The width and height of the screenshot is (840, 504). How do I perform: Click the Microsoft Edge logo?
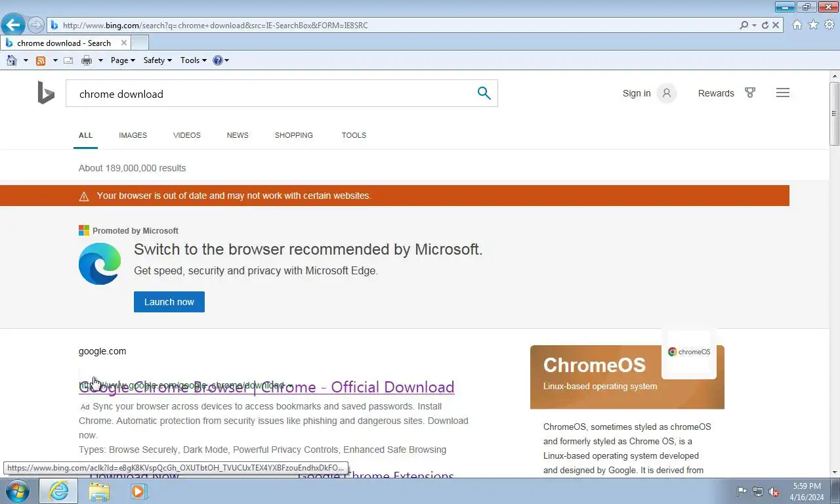[100, 264]
